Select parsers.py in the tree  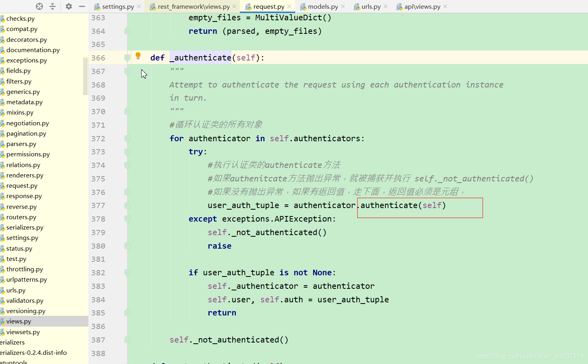(21, 144)
